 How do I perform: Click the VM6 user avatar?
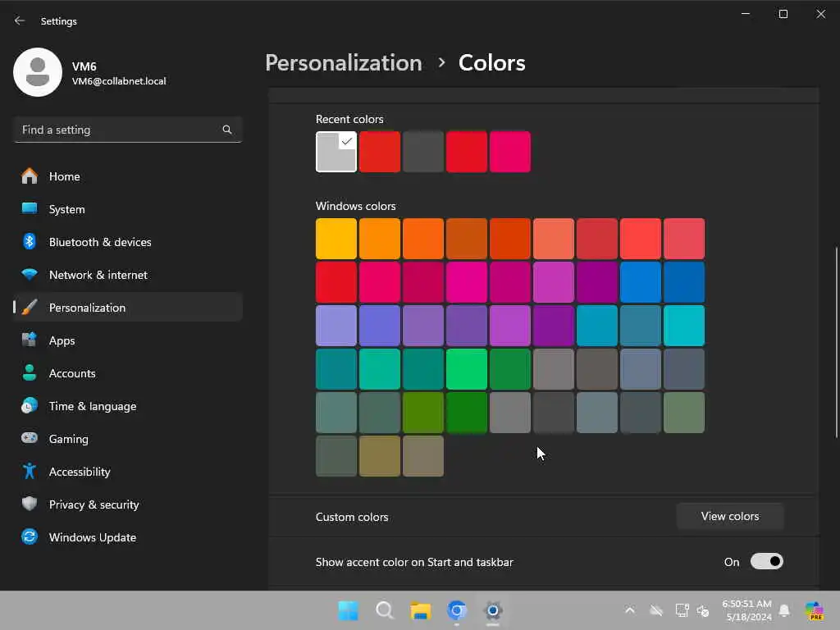point(38,72)
